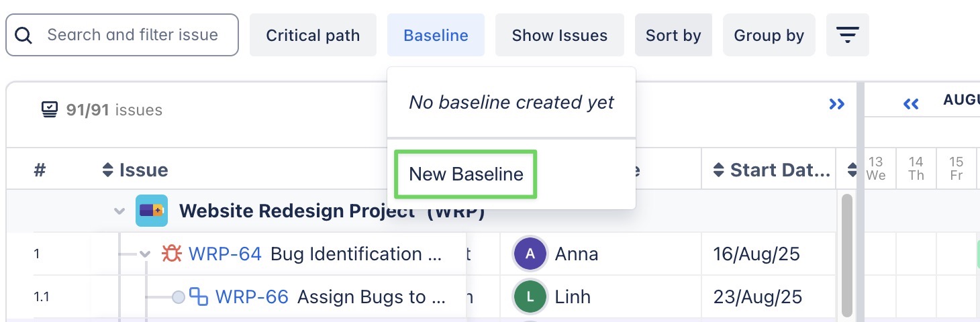Screen dimensions: 980x322
Task: Click the red bug icon for WRP-64
Action: 172,254
